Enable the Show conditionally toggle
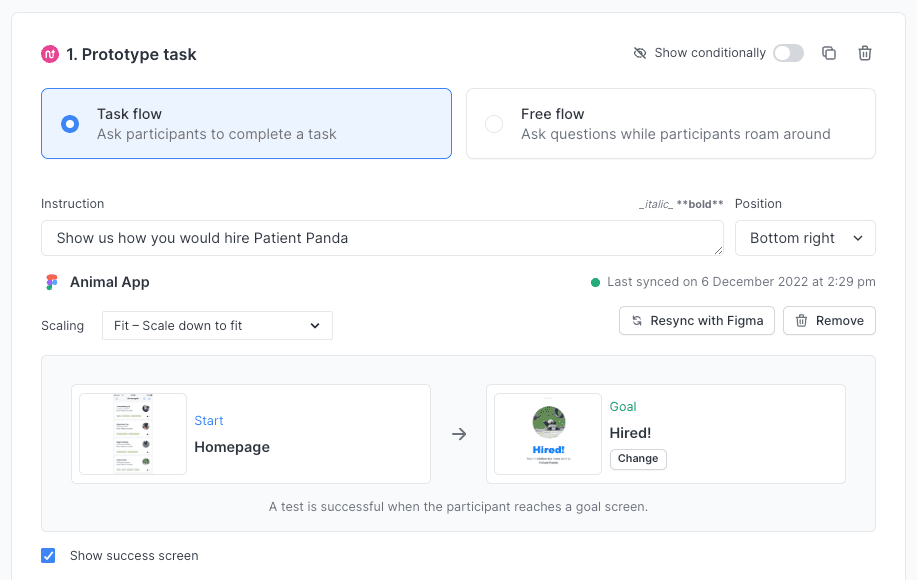The height and width of the screenshot is (580, 917). pyautogui.click(x=788, y=53)
